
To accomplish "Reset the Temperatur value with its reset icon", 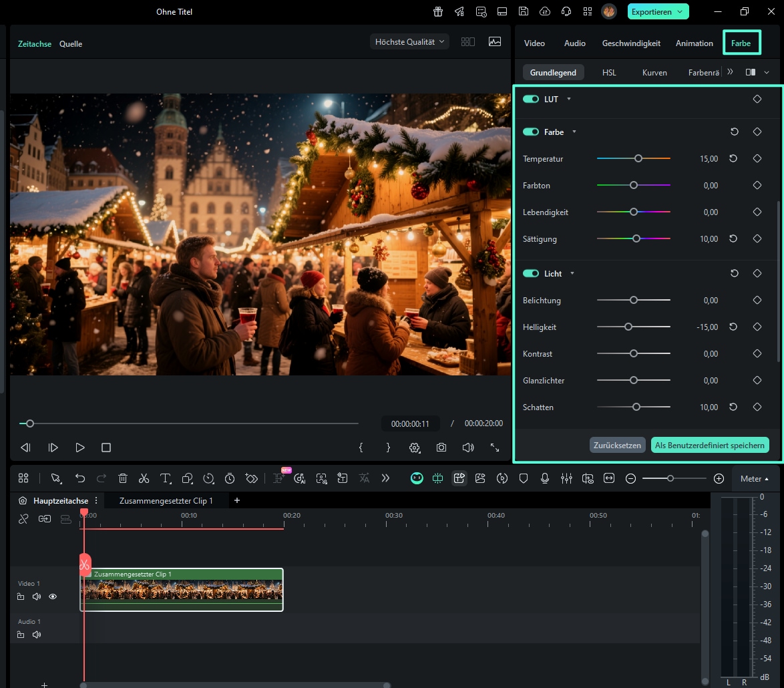I will click(733, 159).
